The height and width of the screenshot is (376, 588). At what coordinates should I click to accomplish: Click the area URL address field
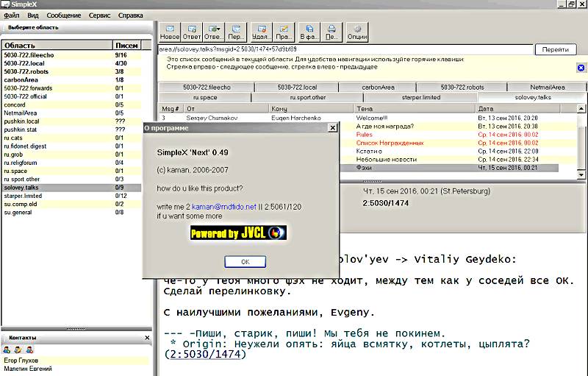tap(345, 49)
